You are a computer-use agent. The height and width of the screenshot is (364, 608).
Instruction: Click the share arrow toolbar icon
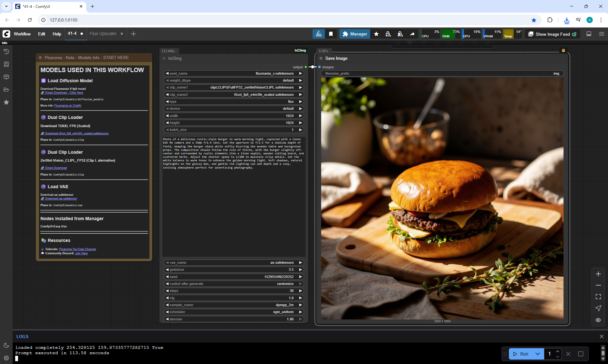point(412,34)
